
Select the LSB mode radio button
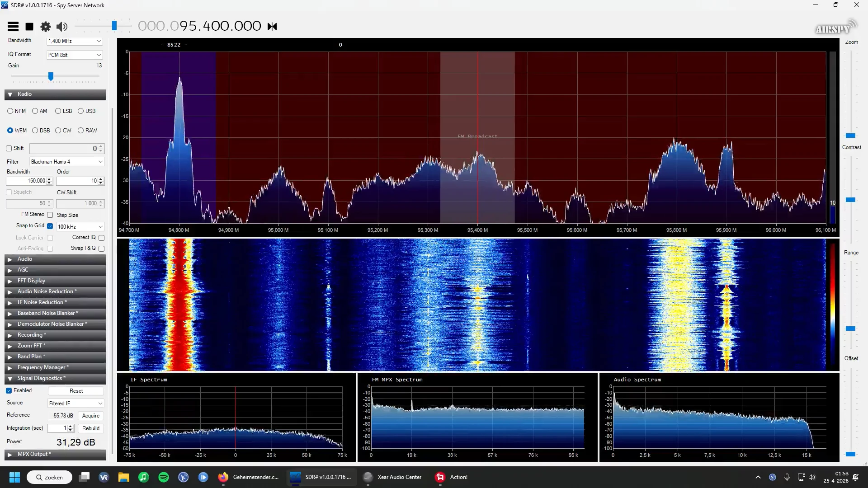[58, 111]
